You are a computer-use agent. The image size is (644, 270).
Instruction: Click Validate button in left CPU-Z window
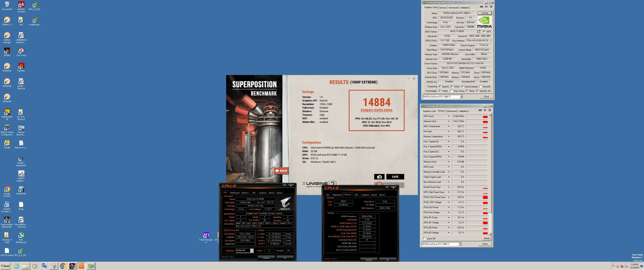coord(266,258)
